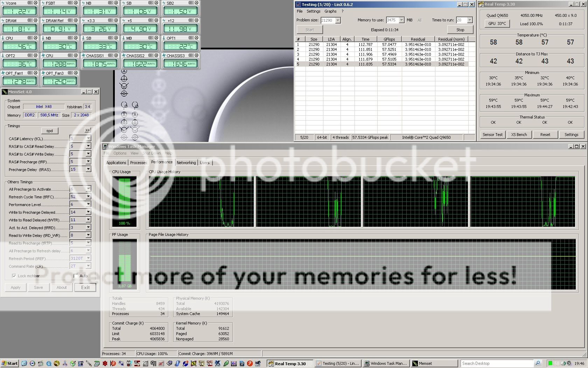This screenshot has height=368, width=588.
Task: Open settings icon on the OPT1 temperature widget
Action: pyautogui.click(x=191, y=38)
